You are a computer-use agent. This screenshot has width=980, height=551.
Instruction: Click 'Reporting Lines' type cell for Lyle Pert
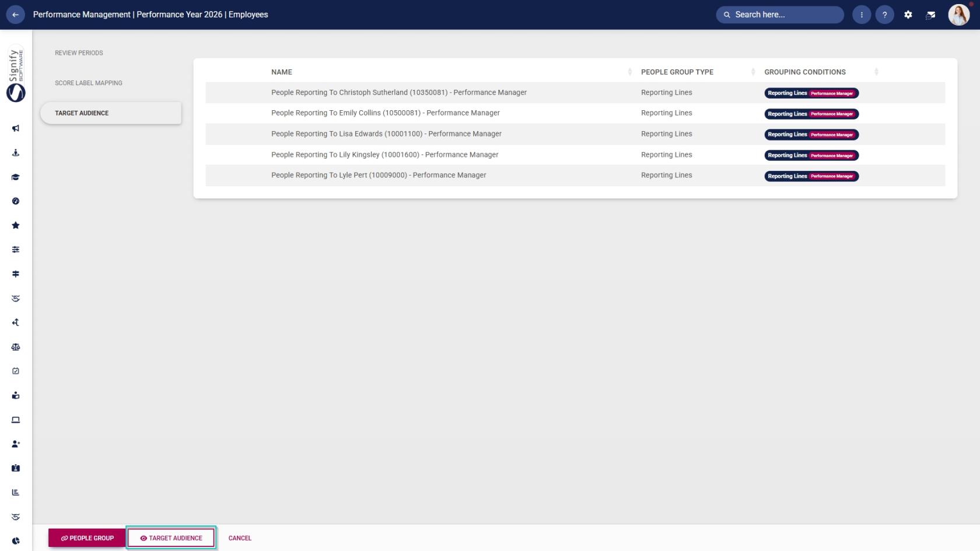pos(667,175)
